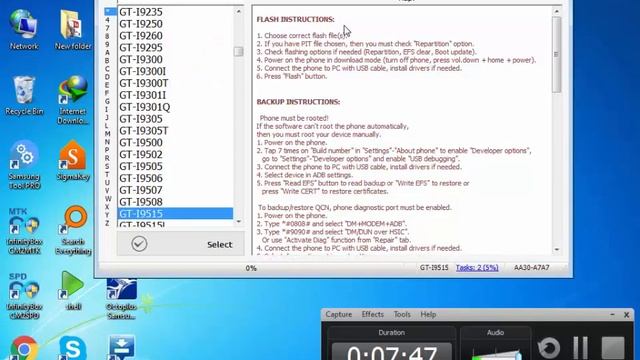This screenshot has width=640, height=360.
Task: Launch Samsung Tool PRO shortcut
Action: pyautogui.click(x=24, y=164)
